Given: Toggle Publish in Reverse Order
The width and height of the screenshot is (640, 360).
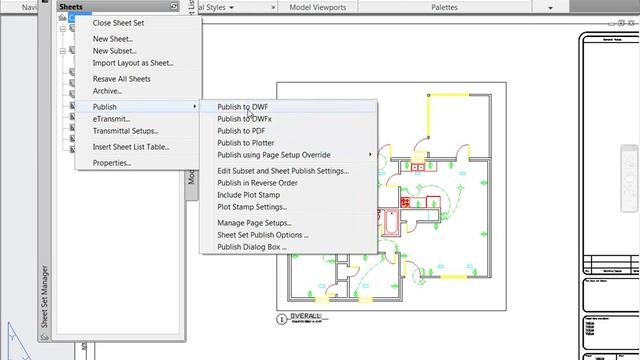Looking at the screenshot, I should (257, 183).
